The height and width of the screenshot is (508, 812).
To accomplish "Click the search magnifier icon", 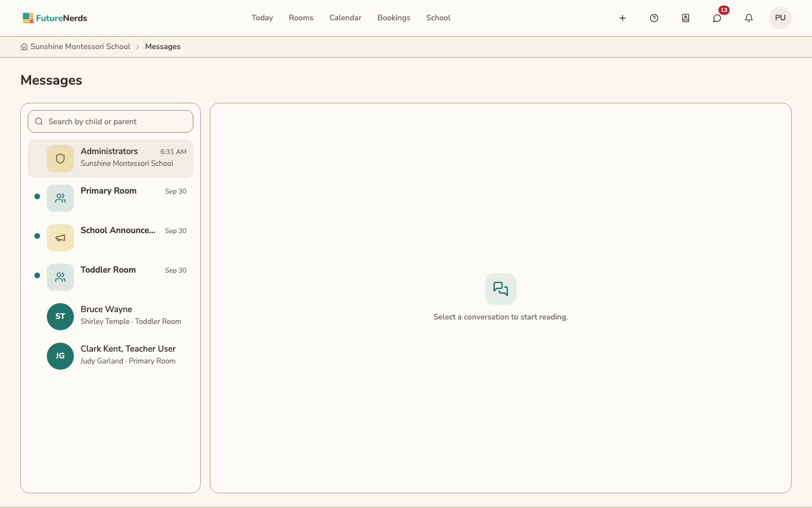I will tap(39, 121).
